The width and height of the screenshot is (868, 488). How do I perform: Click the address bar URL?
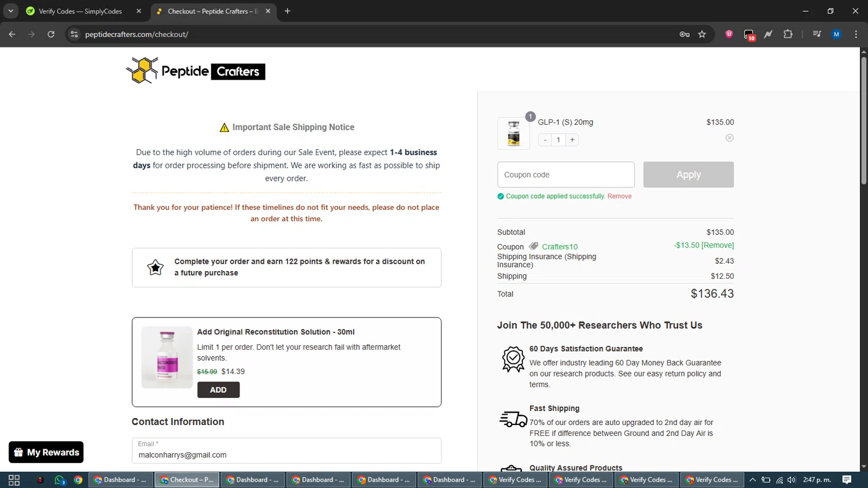(x=137, y=34)
